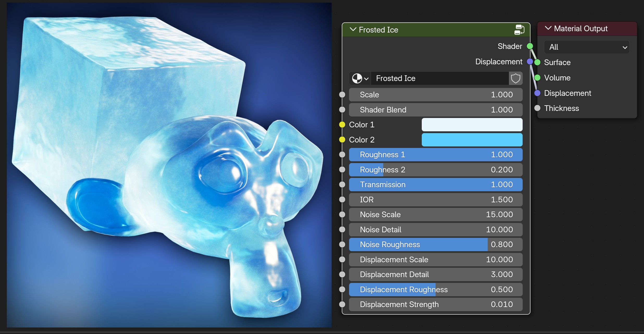The height and width of the screenshot is (334, 644).
Task: Click the Displacement Detail input socket
Action: pyautogui.click(x=342, y=274)
